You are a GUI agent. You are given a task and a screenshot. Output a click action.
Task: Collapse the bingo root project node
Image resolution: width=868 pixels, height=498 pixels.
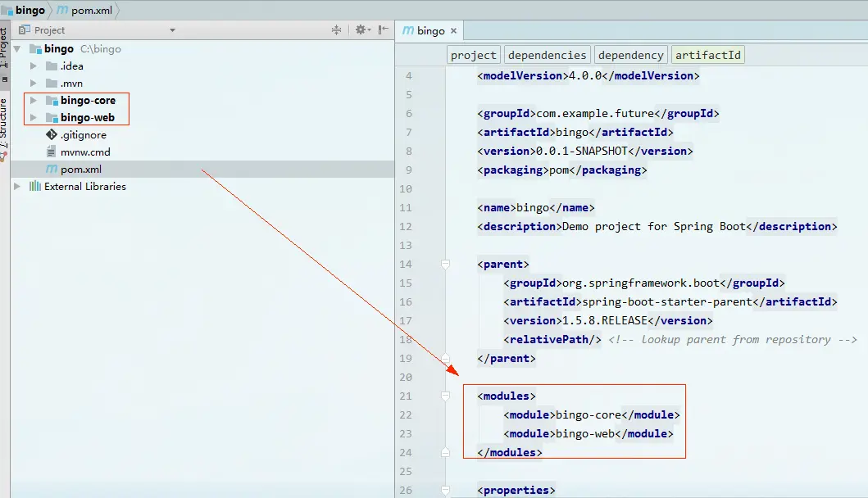pyautogui.click(x=17, y=48)
